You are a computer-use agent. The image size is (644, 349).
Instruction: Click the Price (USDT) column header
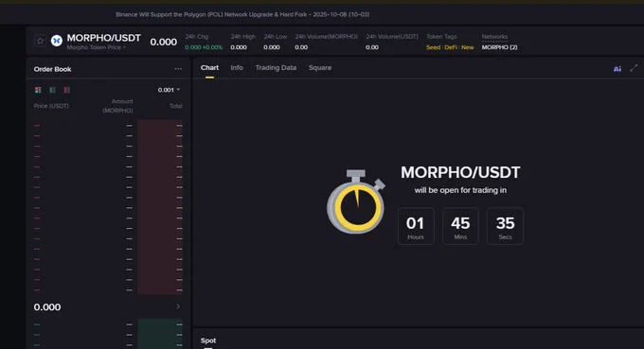(x=51, y=106)
